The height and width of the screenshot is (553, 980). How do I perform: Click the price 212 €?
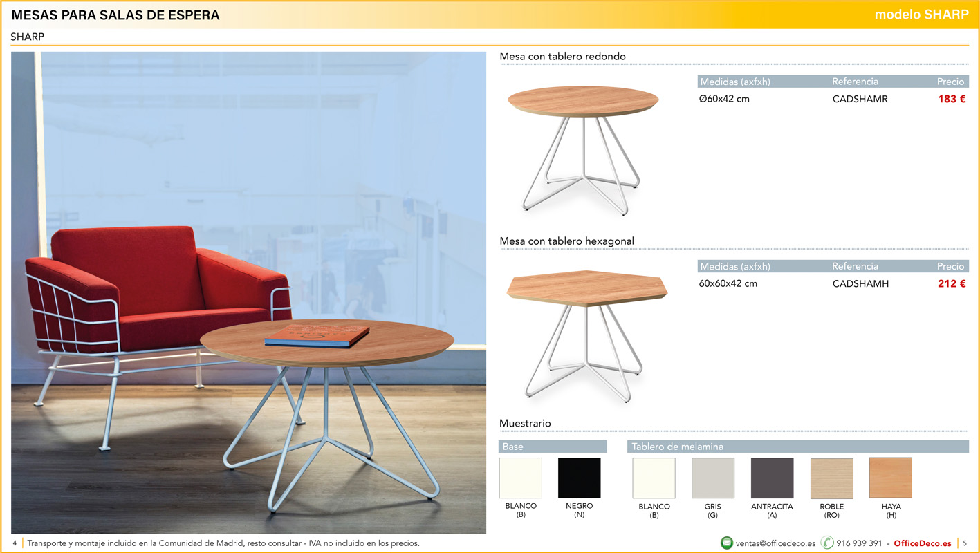[952, 283]
